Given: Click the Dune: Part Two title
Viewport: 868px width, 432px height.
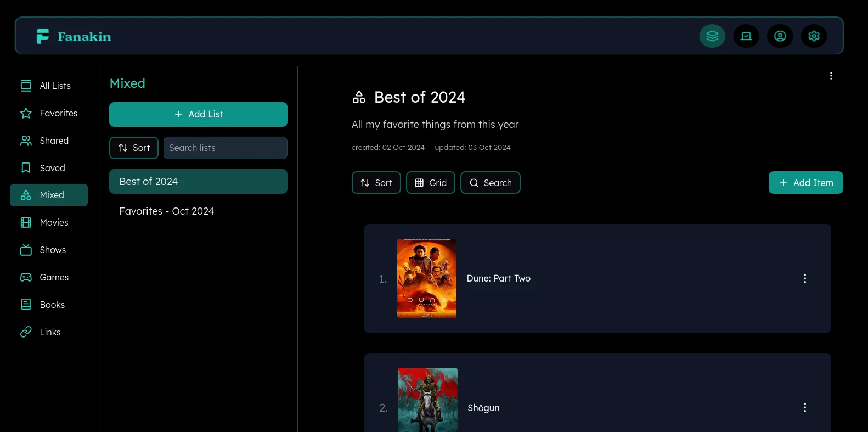Looking at the screenshot, I should pyautogui.click(x=499, y=278).
